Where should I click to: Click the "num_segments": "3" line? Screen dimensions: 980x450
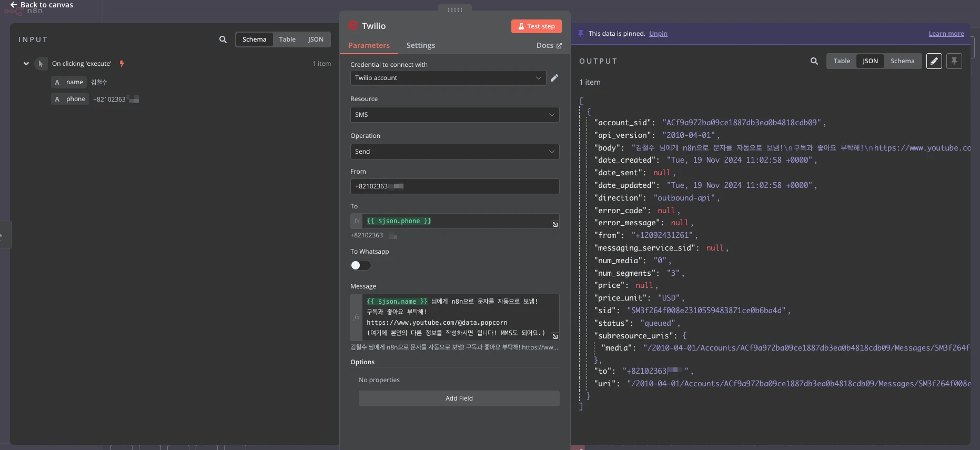point(639,273)
